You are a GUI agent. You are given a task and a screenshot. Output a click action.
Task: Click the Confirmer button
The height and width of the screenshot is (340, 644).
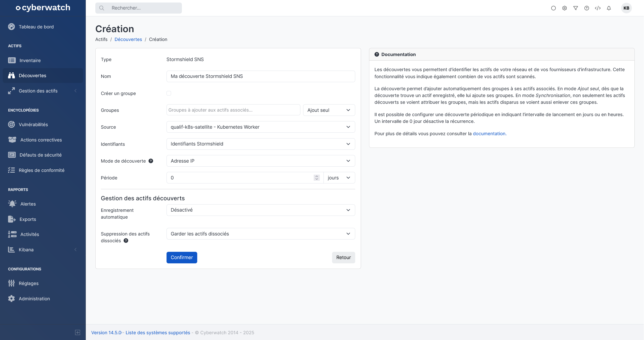182,257
